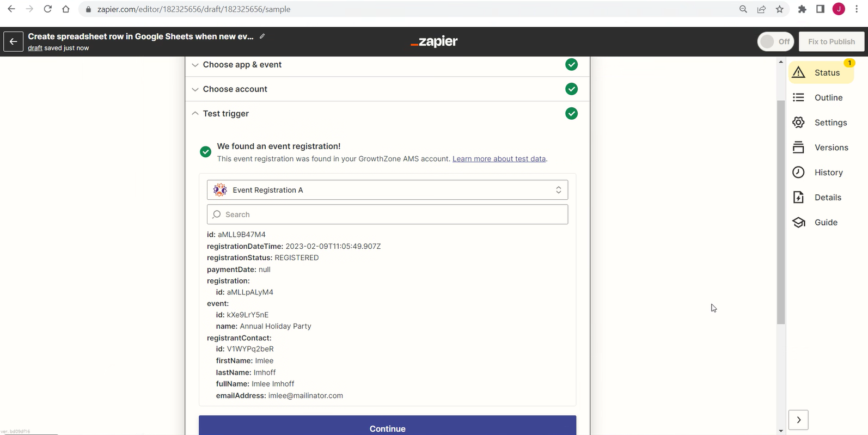The width and height of the screenshot is (868, 435).
Task: Share this page from the address bar
Action: [x=761, y=9]
